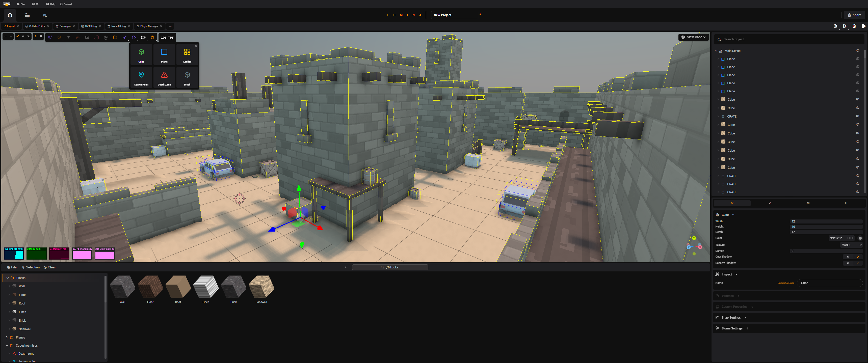Select the Death Zone tool
This screenshot has width=868, height=363.
(x=164, y=78)
